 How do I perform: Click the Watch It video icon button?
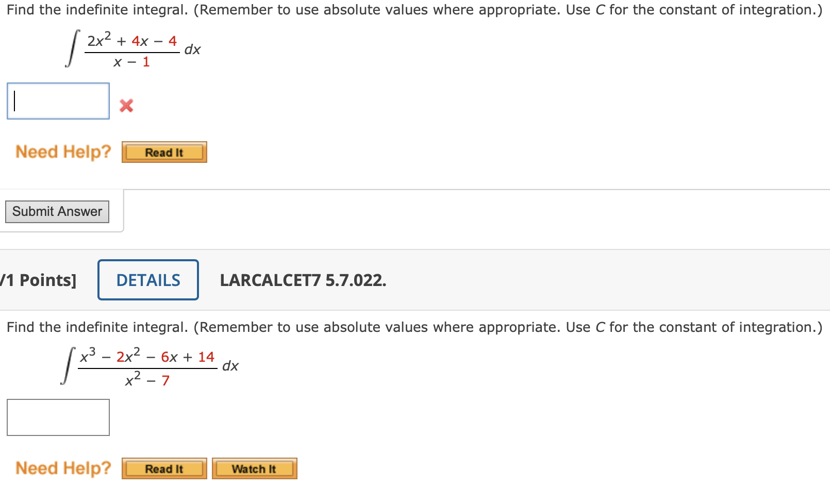tap(254, 468)
